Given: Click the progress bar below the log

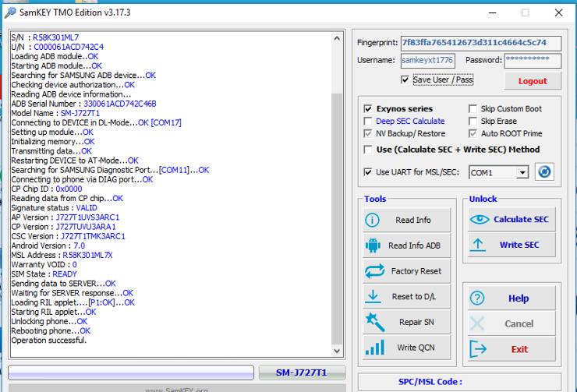Looking at the screenshot, I should (x=131, y=373).
